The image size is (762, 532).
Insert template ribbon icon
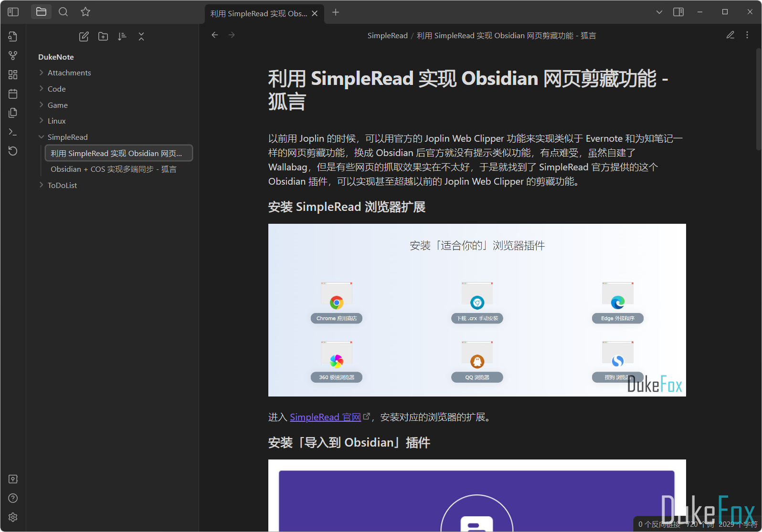[13, 113]
